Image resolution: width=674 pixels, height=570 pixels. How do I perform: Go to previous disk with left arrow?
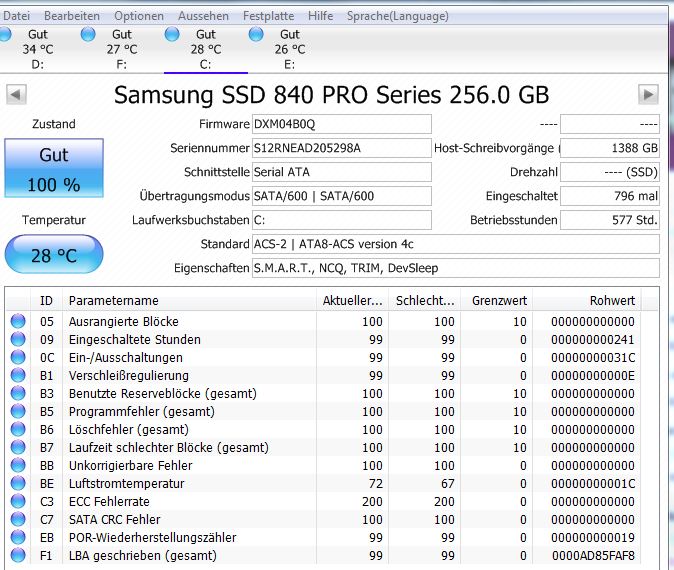pyautogui.click(x=16, y=94)
